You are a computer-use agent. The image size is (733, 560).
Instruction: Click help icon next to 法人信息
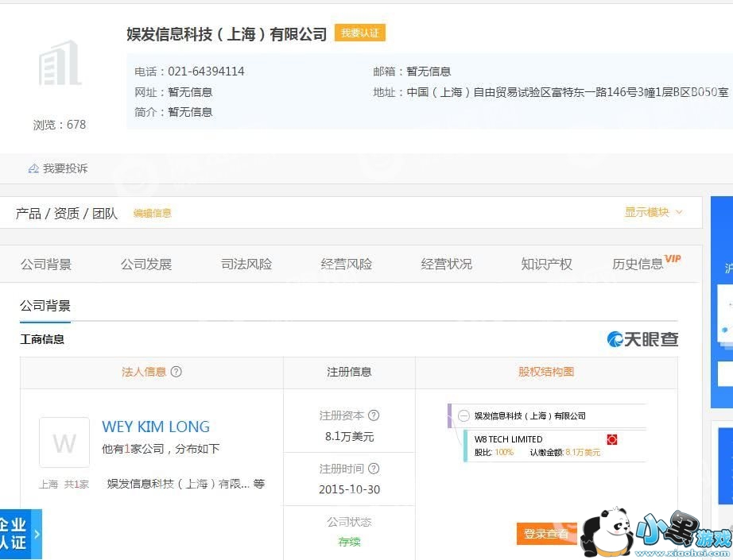(x=176, y=372)
